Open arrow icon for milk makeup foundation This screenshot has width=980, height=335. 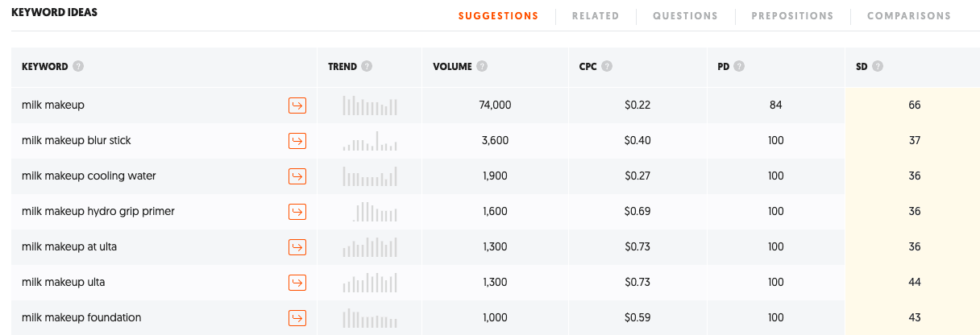[x=297, y=317]
